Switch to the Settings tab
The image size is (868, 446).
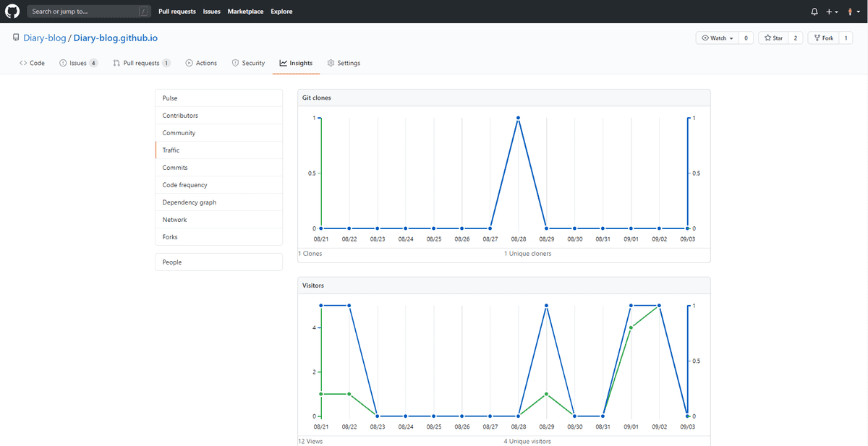click(344, 63)
